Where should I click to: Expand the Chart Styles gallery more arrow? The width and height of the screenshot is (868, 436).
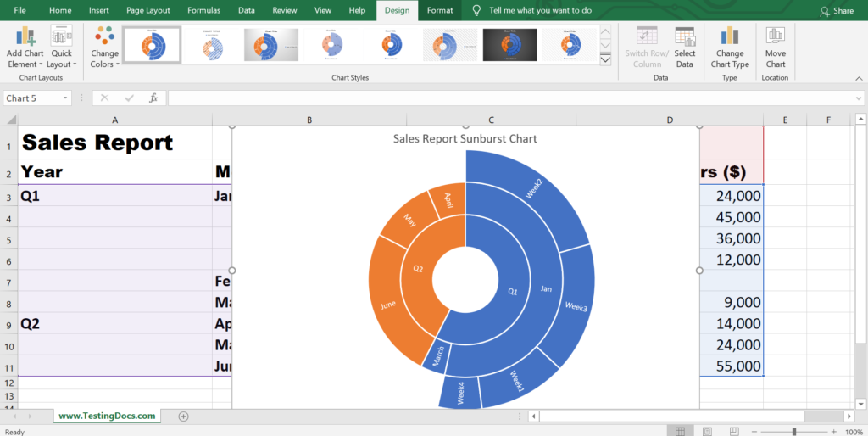point(605,59)
